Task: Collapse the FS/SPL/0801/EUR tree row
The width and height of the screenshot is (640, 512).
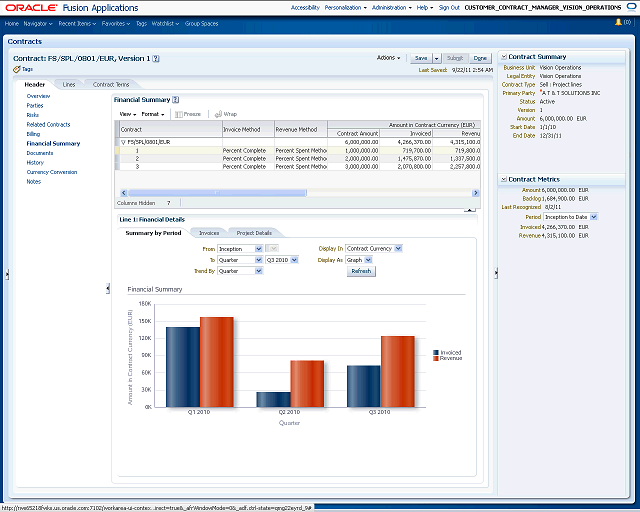Action: point(123,142)
